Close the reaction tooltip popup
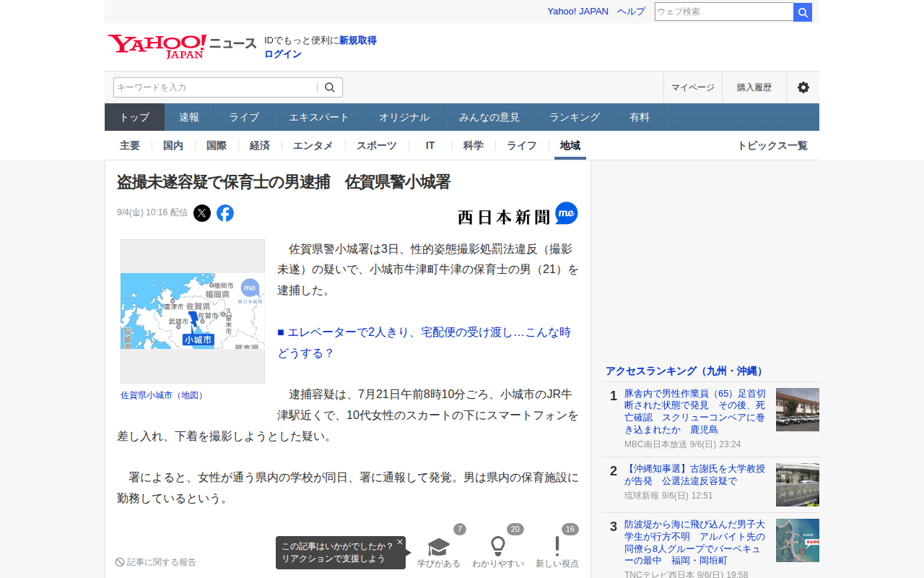 point(400,542)
